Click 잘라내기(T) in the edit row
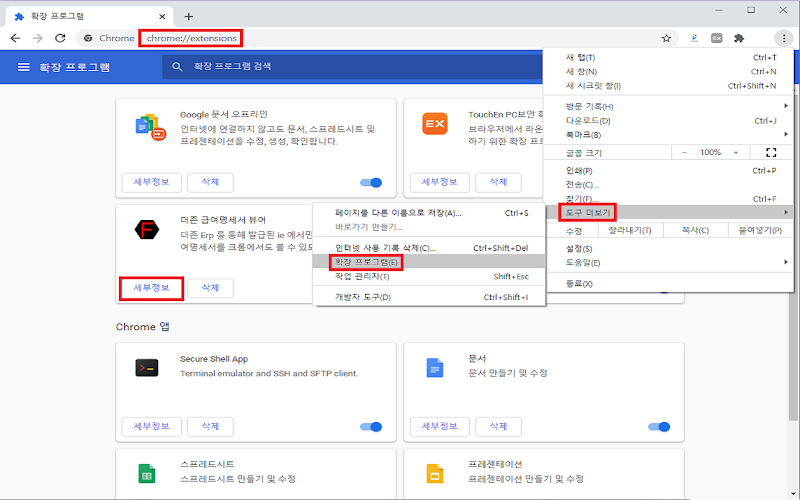The height and width of the screenshot is (500, 800). point(630,230)
